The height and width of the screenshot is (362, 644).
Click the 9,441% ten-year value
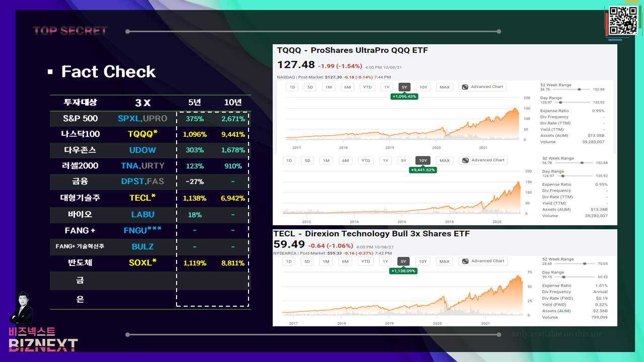pos(232,134)
